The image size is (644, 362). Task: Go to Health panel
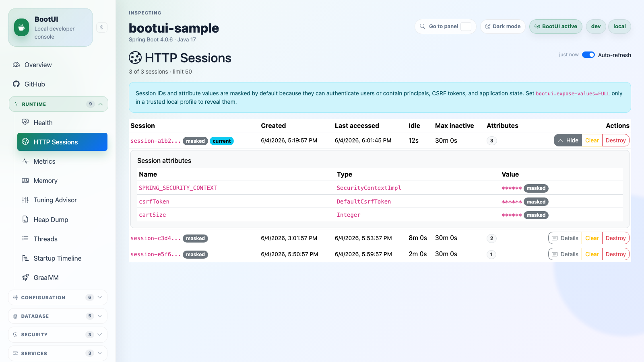pyautogui.click(x=62, y=123)
